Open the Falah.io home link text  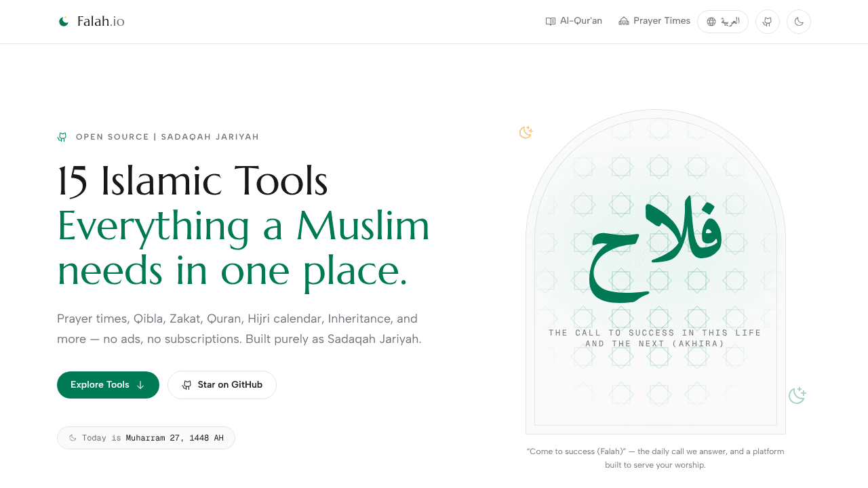(100, 22)
